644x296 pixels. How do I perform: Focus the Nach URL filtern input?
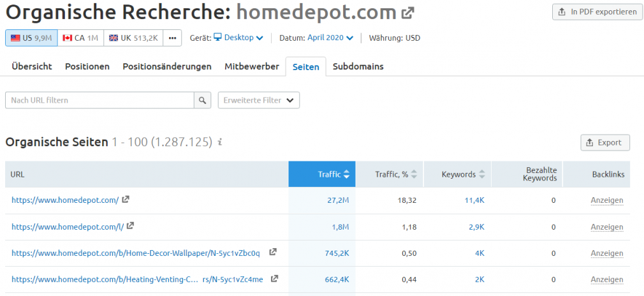99,100
